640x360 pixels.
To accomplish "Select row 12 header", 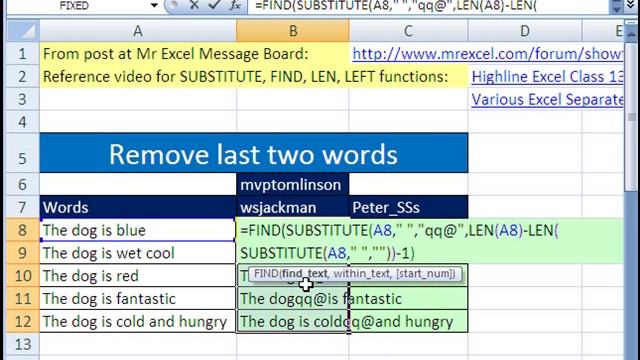I will click(x=23, y=321).
